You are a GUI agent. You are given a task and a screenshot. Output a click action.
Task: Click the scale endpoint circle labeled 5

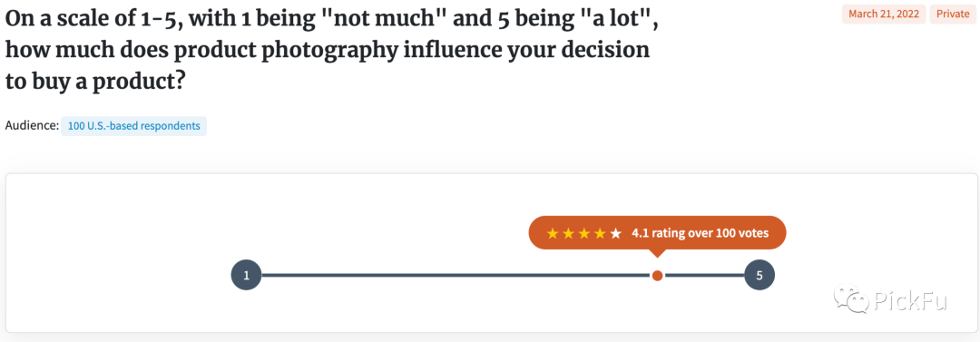pyautogui.click(x=759, y=275)
